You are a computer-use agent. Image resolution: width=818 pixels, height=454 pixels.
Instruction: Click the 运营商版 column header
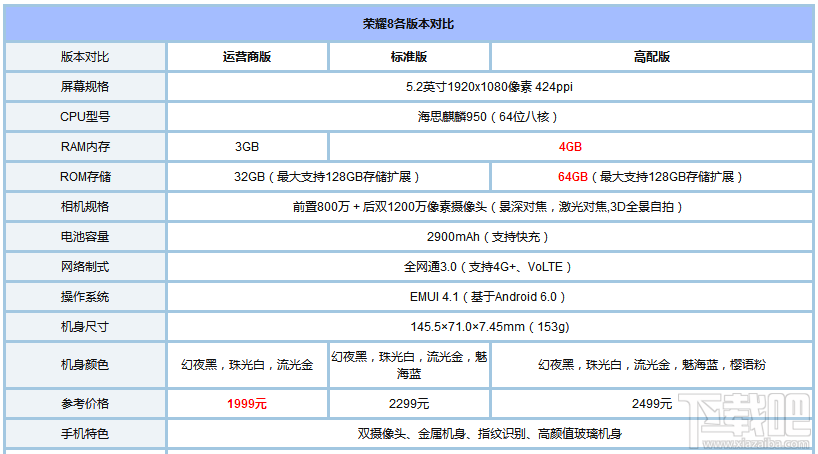pos(247,57)
